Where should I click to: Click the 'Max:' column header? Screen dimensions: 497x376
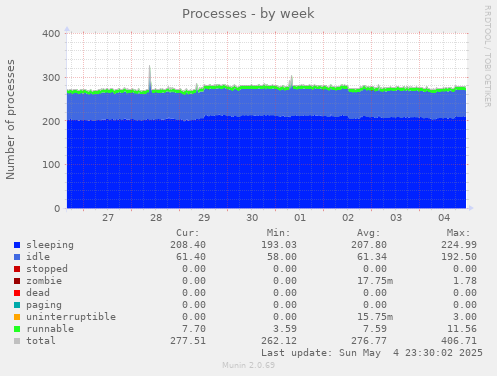(x=459, y=233)
